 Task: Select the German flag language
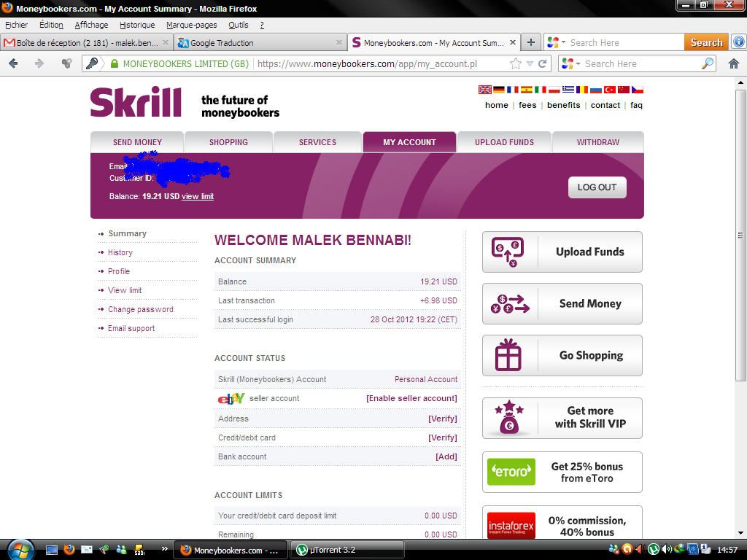point(499,90)
